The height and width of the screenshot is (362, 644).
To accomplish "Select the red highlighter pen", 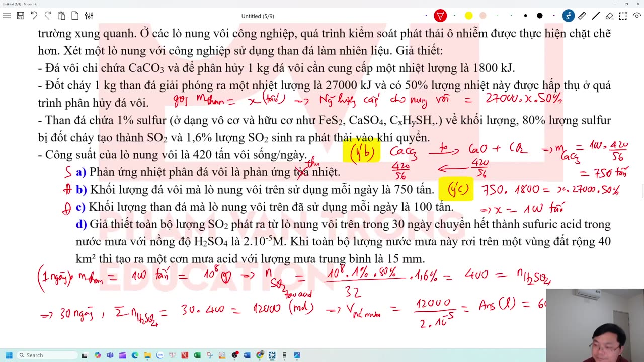I will tap(440, 16).
